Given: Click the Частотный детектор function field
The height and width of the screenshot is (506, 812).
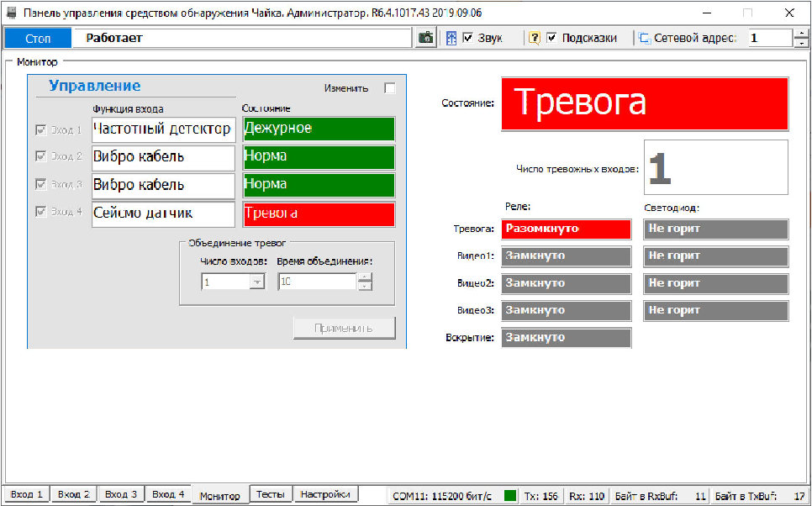Looking at the screenshot, I should (164, 129).
